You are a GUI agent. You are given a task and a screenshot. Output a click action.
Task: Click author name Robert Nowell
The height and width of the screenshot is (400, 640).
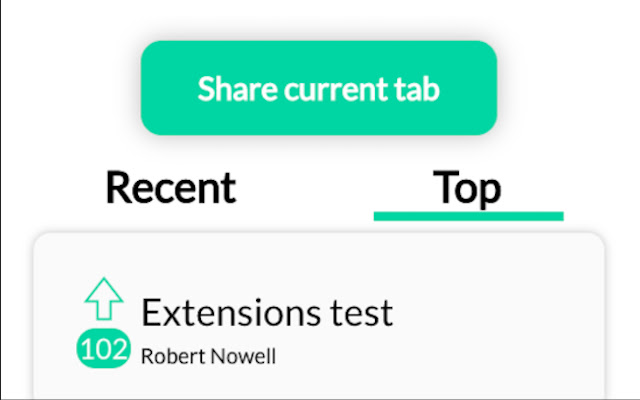[208, 356]
